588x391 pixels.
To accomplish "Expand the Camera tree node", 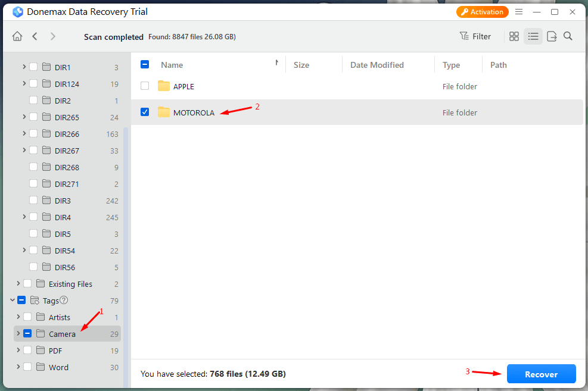I will pyautogui.click(x=18, y=333).
